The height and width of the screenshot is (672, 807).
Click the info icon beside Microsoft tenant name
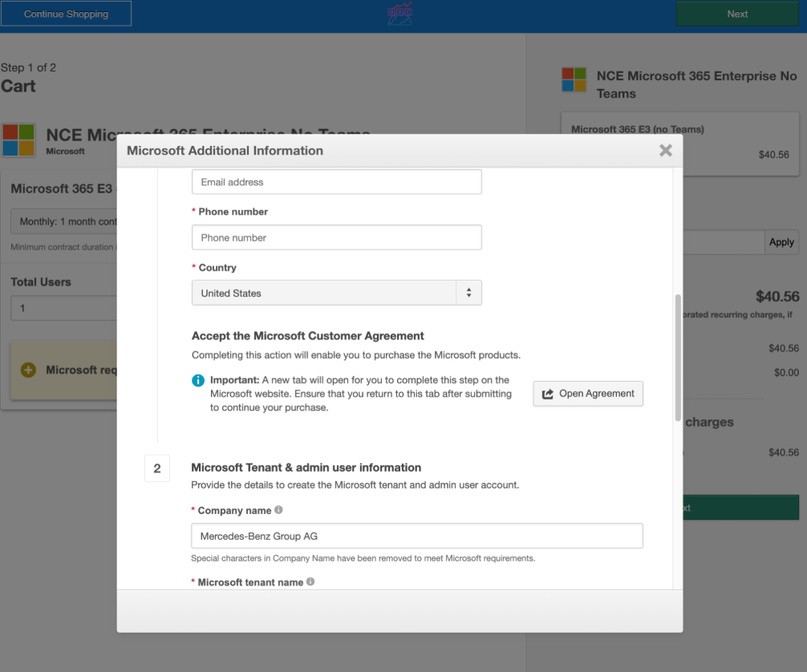[x=310, y=582]
